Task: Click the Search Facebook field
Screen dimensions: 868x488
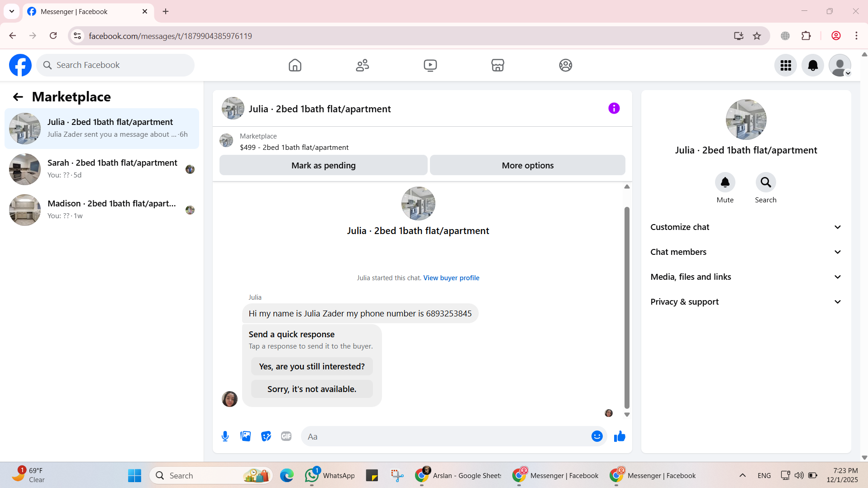Action: pos(115,65)
